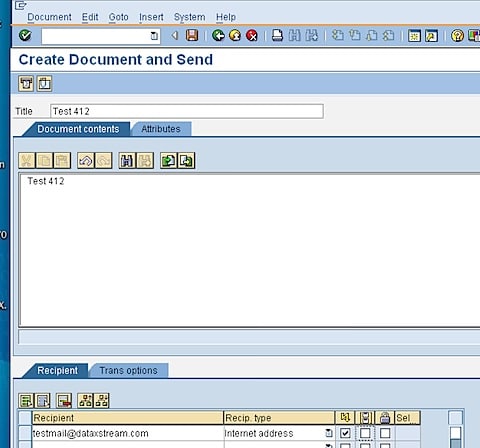Viewport: 480px width, 448px height.
Task: Click the Blind copy lock column header
Action: (385, 417)
